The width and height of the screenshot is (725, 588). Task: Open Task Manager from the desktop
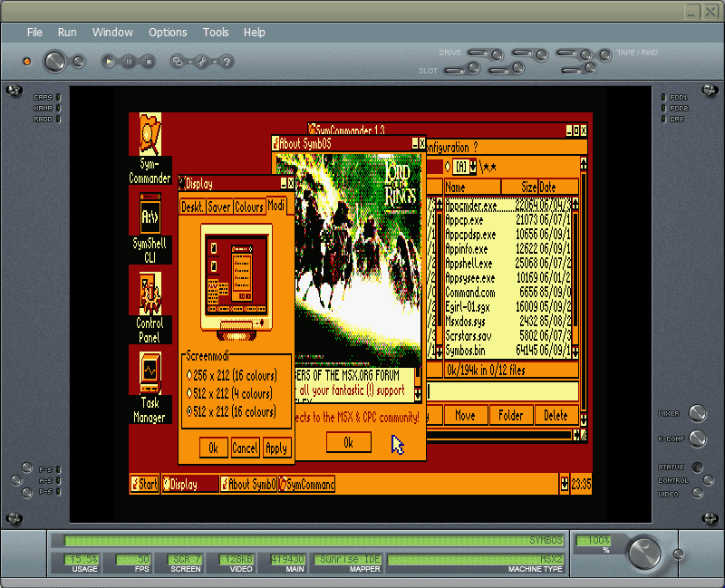[149, 371]
